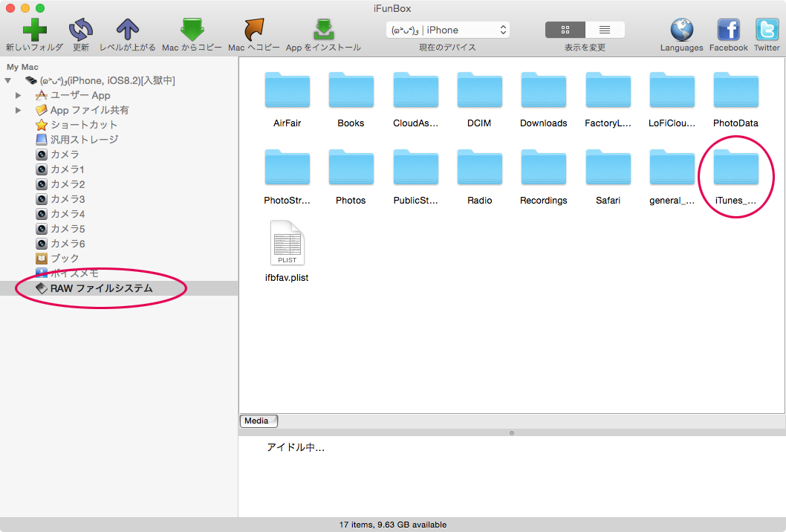Click the Mac へコピー orange arrow icon

coord(254,30)
